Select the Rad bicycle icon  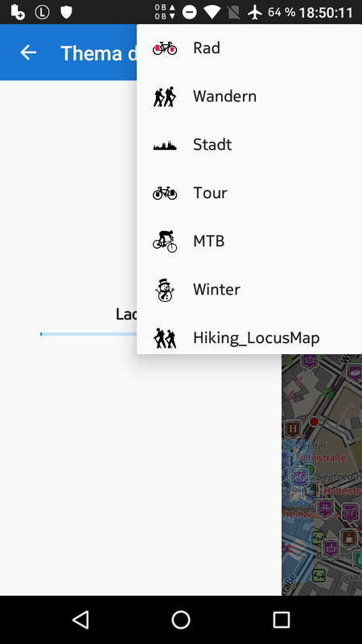tap(165, 48)
